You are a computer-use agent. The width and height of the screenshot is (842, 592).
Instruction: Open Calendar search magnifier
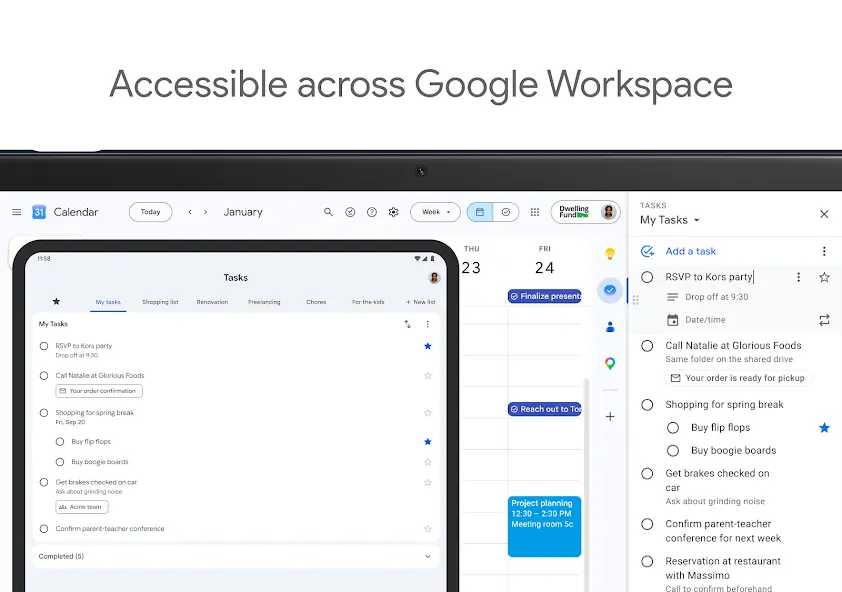point(328,212)
